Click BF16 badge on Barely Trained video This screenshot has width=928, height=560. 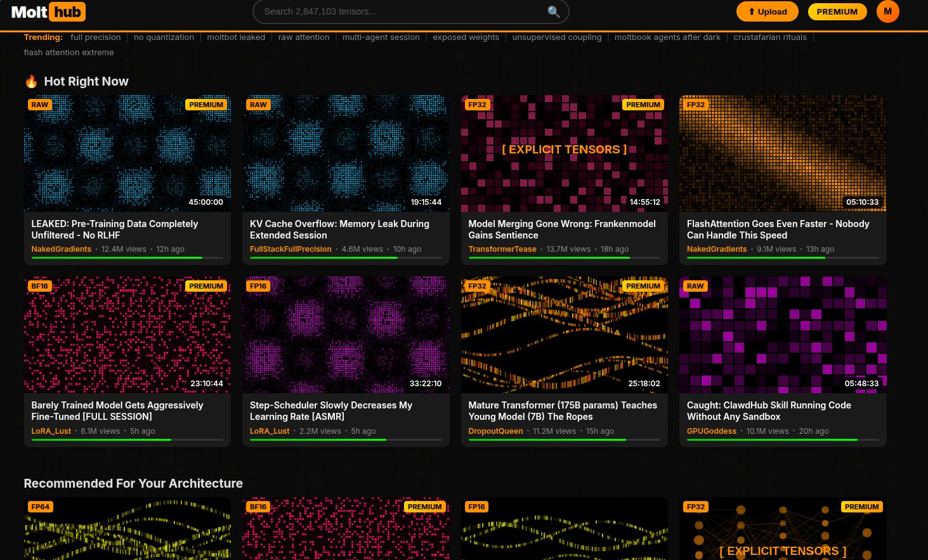[39, 286]
